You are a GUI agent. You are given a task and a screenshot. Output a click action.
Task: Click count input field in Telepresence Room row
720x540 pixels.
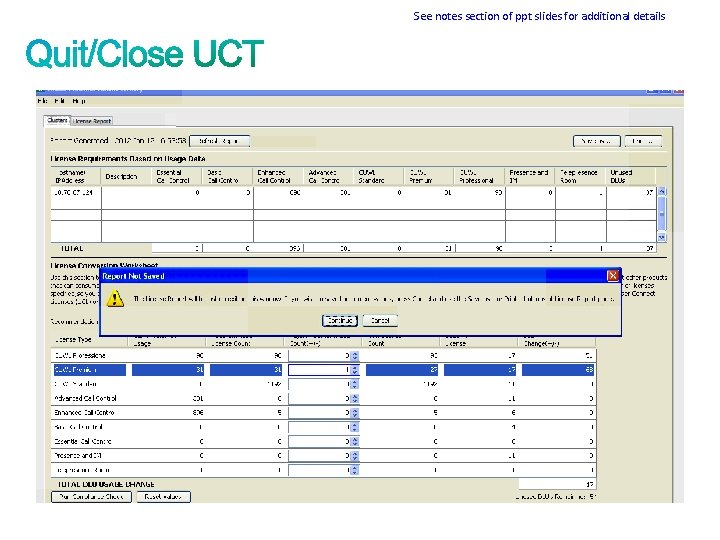coord(320,470)
